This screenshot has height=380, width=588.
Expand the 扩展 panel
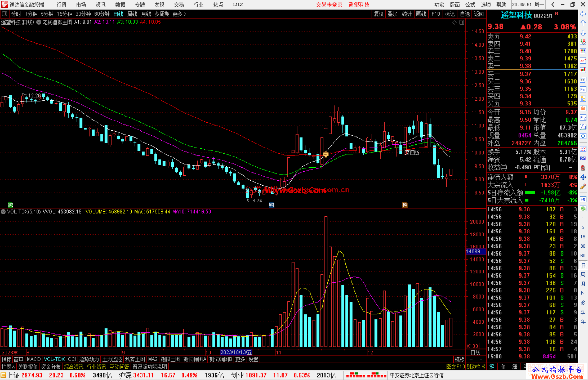8,367
